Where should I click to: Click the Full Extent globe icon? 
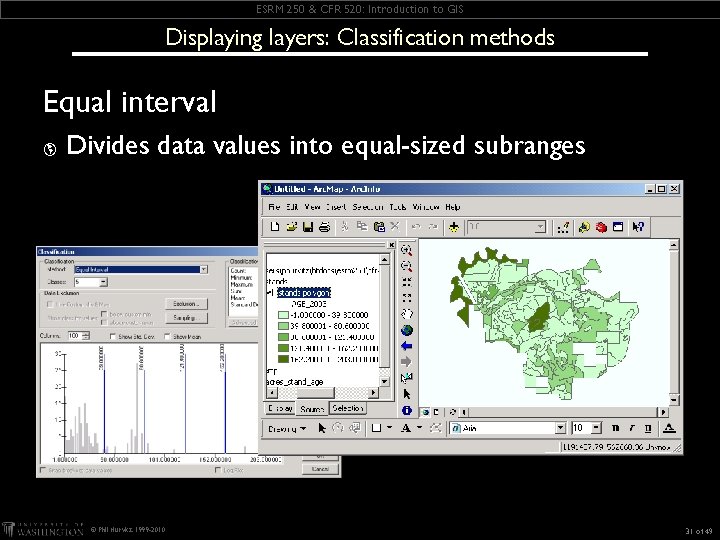[x=407, y=330]
